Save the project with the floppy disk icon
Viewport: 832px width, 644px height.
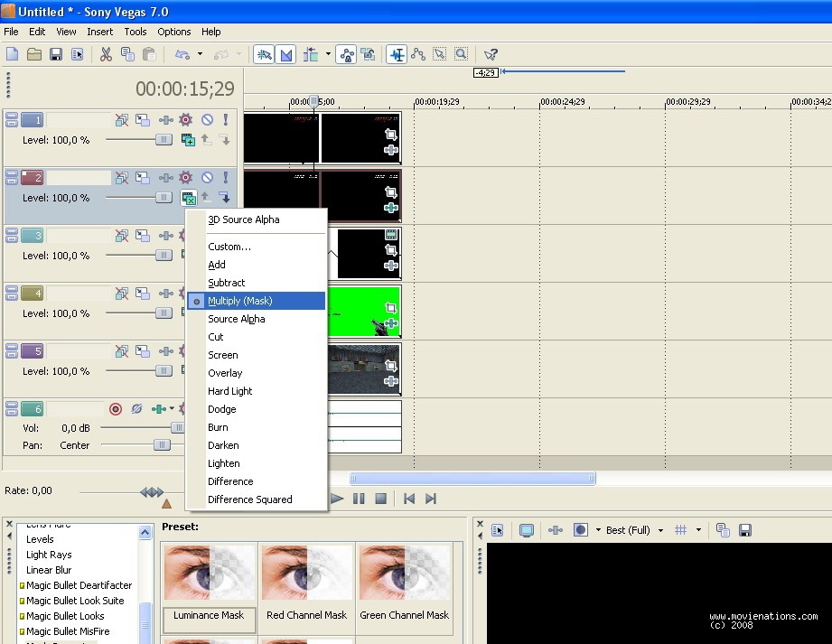tap(56, 54)
